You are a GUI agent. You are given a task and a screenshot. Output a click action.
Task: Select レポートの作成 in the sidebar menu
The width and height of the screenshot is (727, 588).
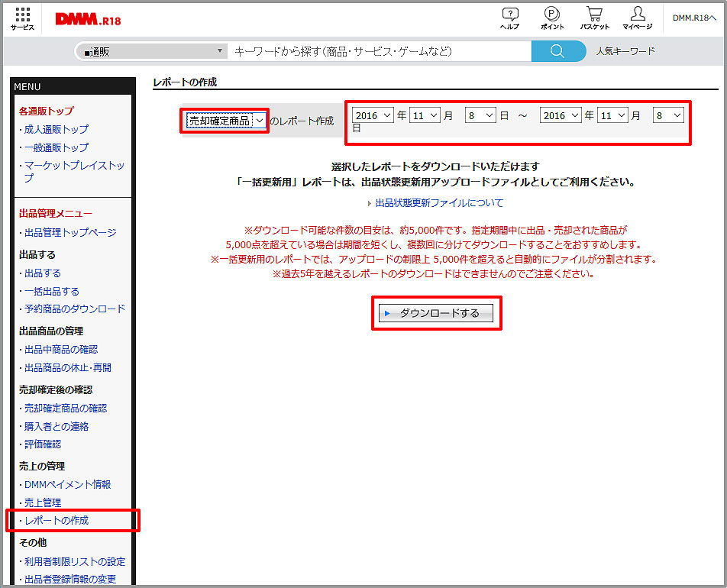(x=57, y=520)
